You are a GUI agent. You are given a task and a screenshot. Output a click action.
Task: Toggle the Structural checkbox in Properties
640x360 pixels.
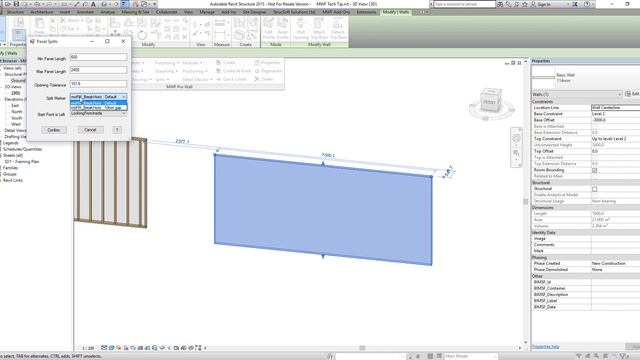[x=594, y=189]
